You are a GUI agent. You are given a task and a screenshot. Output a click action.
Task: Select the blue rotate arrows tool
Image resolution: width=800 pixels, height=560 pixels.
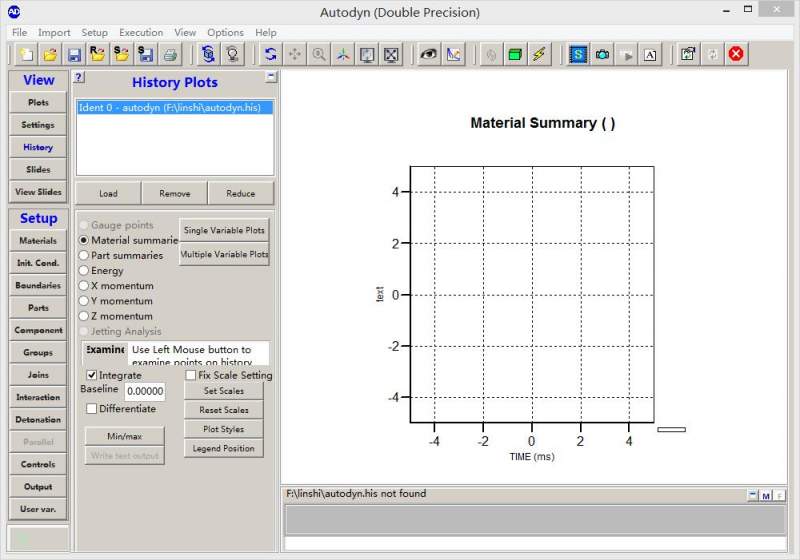pyautogui.click(x=270, y=55)
